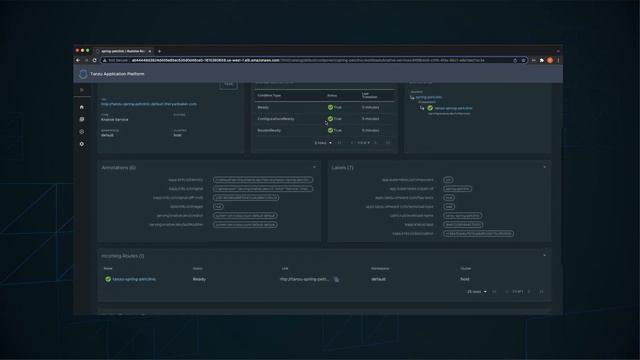Go to Home in the sidebar
Screen dimensions: 640x360
pyautogui.click(x=82, y=107)
